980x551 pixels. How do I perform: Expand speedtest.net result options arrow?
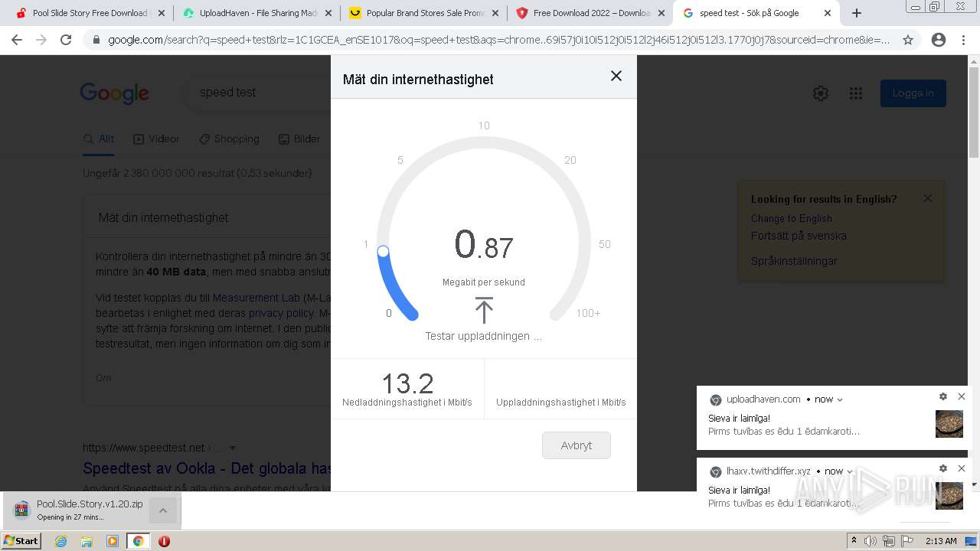pyautogui.click(x=233, y=448)
